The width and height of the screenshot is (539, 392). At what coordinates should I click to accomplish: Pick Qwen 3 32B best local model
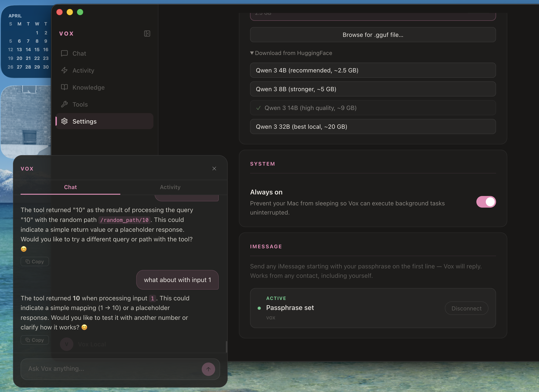373,126
